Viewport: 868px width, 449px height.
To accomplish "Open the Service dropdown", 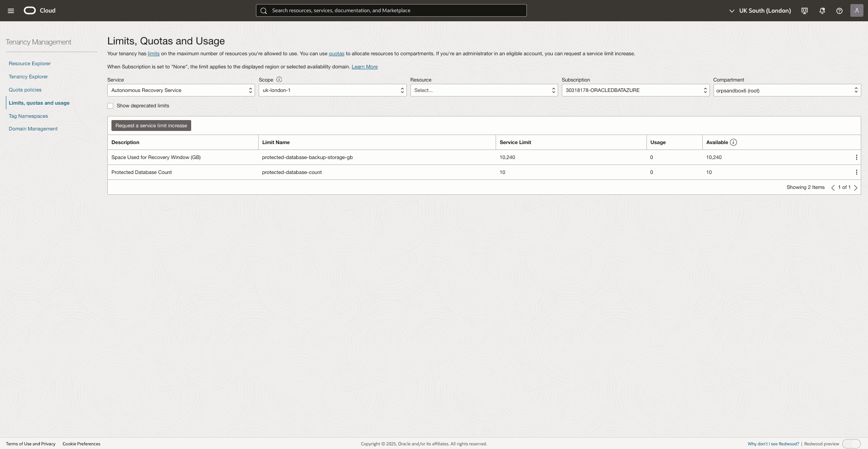I will pyautogui.click(x=180, y=90).
